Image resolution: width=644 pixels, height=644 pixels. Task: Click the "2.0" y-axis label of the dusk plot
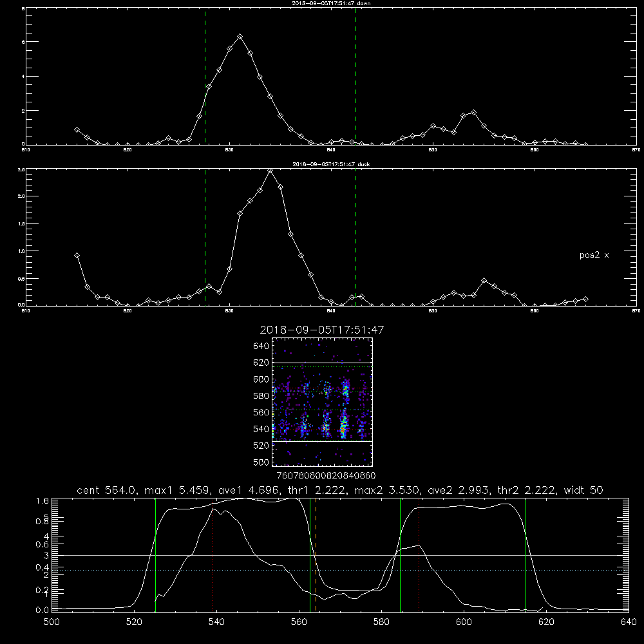(21, 196)
